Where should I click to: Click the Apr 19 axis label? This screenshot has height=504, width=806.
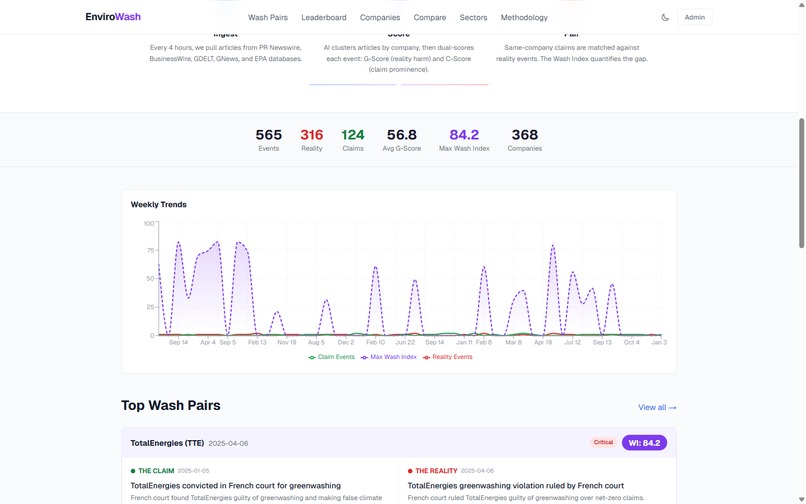pyautogui.click(x=543, y=343)
